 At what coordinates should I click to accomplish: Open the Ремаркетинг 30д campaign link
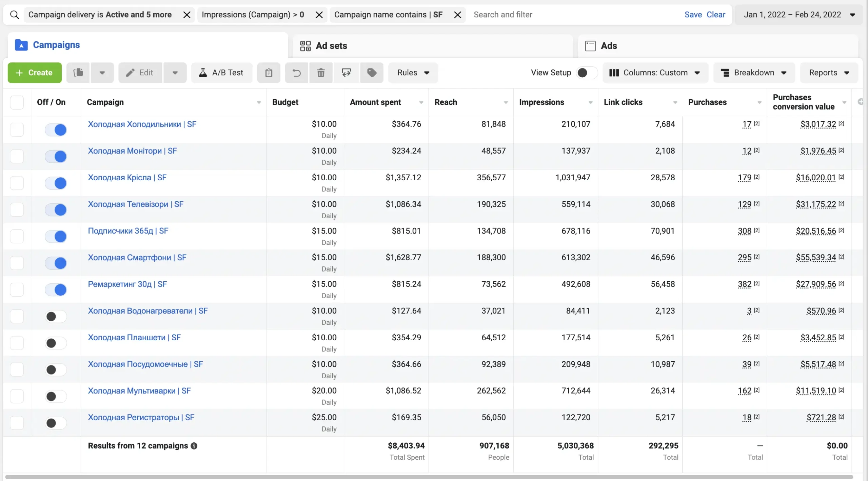pyautogui.click(x=127, y=284)
